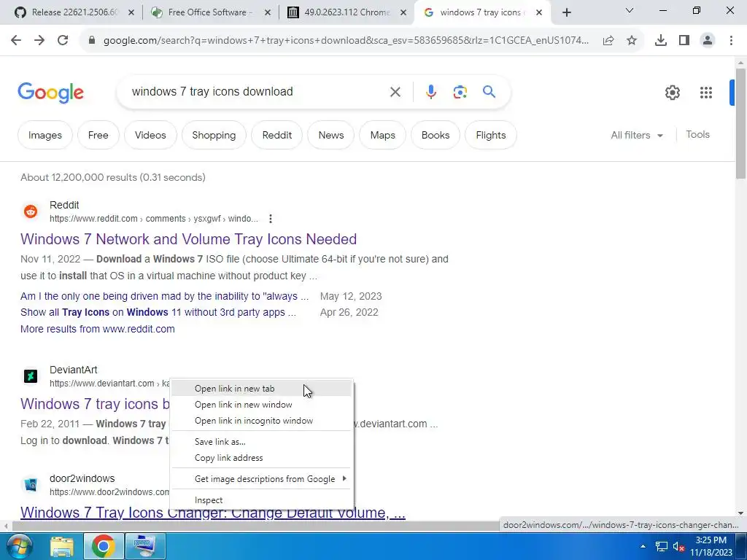Select the Flights filter chip
This screenshot has width=747, height=560.
click(491, 135)
